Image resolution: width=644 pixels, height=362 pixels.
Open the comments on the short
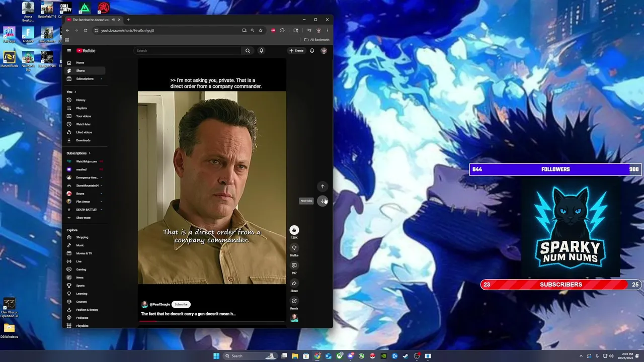[x=294, y=265]
